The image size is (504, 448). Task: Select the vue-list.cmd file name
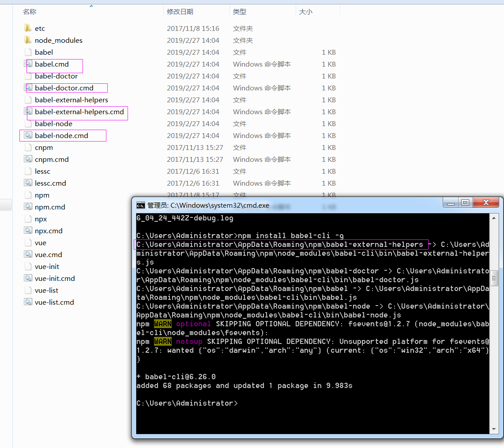point(54,302)
